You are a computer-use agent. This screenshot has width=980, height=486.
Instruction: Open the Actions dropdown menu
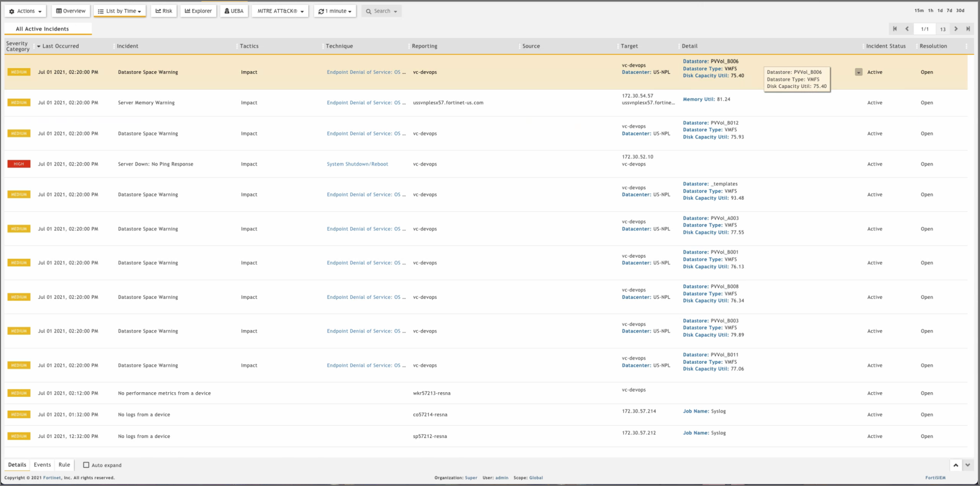[25, 11]
